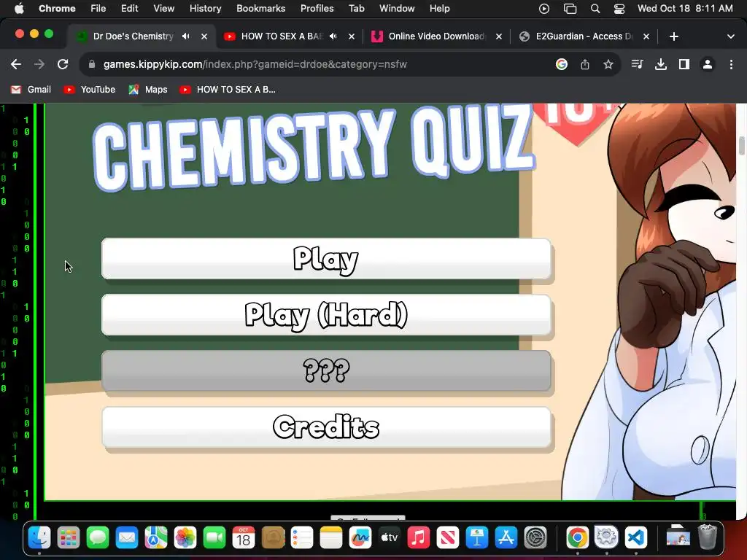Open Photos from the Dock

coord(185,538)
